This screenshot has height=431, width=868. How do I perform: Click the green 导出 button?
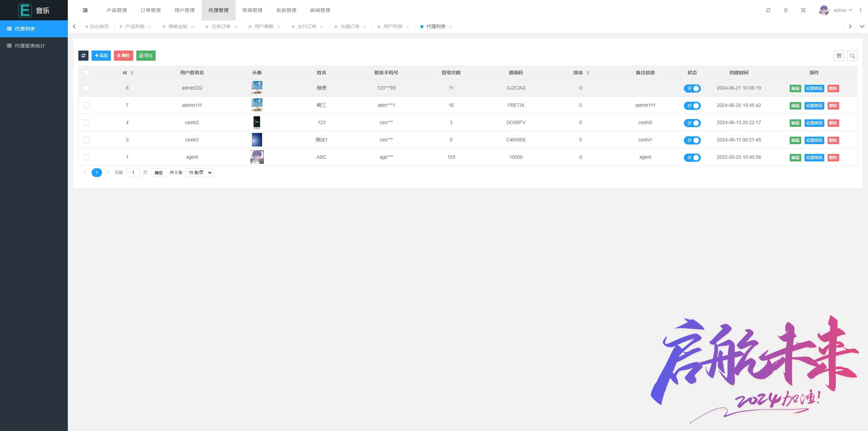click(146, 56)
